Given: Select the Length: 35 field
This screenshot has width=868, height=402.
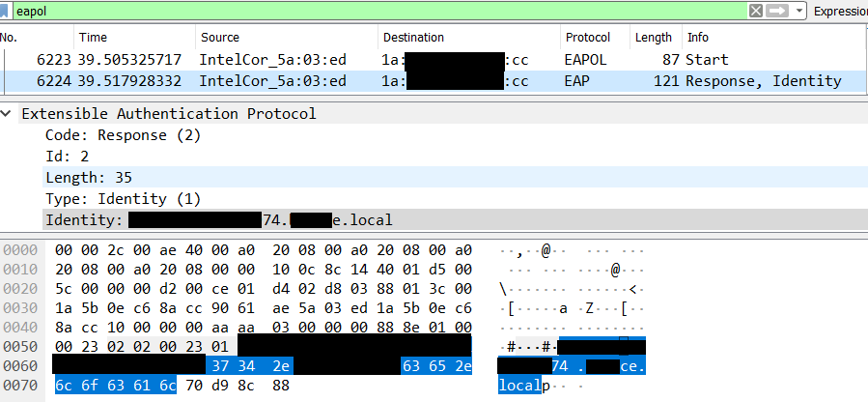Looking at the screenshot, I should (x=89, y=178).
